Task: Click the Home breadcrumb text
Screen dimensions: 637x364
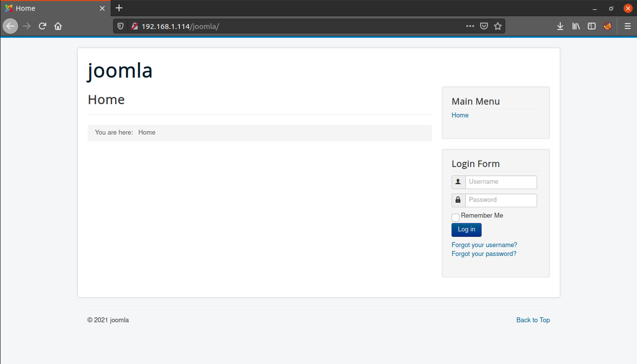Action: pyautogui.click(x=147, y=132)
